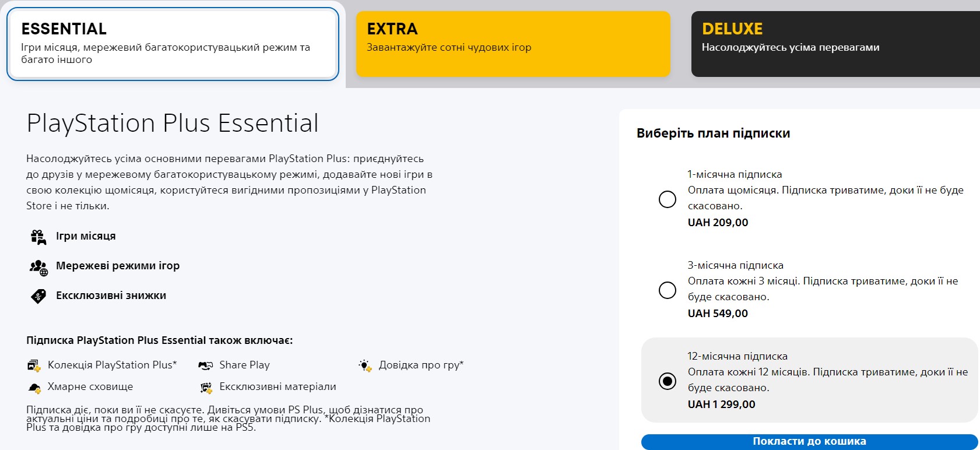The image size is (980, 450).
Task: Click the Колекція PlayStation Plus icon
Action: [34, 366]
